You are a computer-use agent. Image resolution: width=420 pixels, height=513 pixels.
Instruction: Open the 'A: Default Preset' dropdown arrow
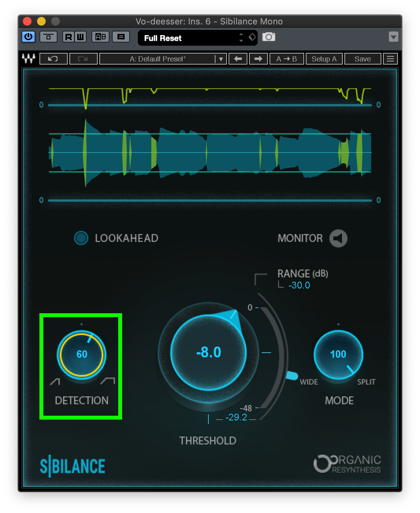coord(221,58)
